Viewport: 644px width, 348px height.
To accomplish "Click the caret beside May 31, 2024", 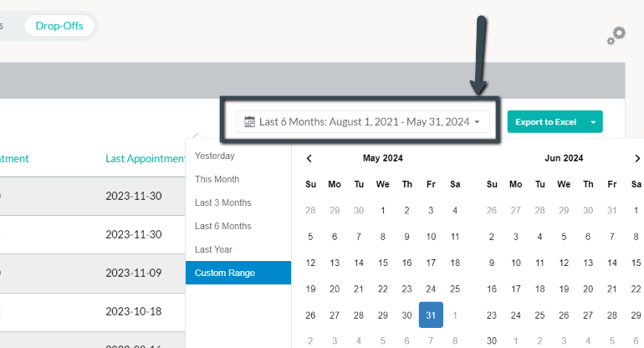I will pos(477,122).
